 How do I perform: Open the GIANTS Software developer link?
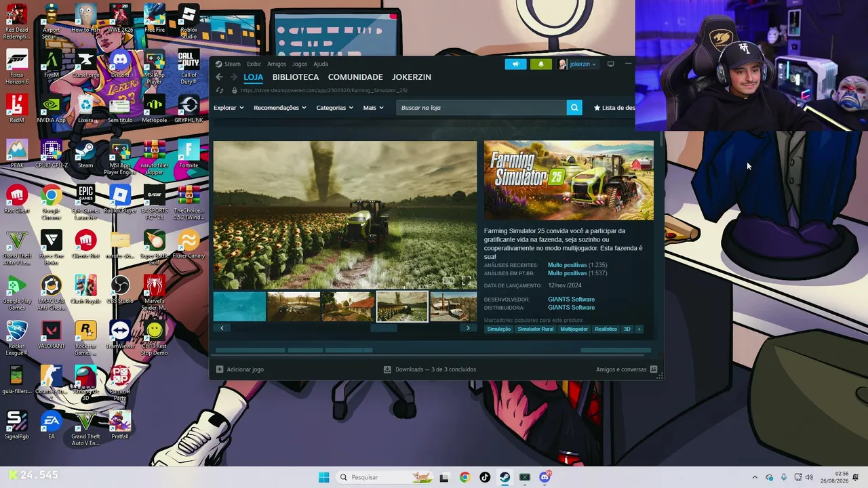pos(571,300)
